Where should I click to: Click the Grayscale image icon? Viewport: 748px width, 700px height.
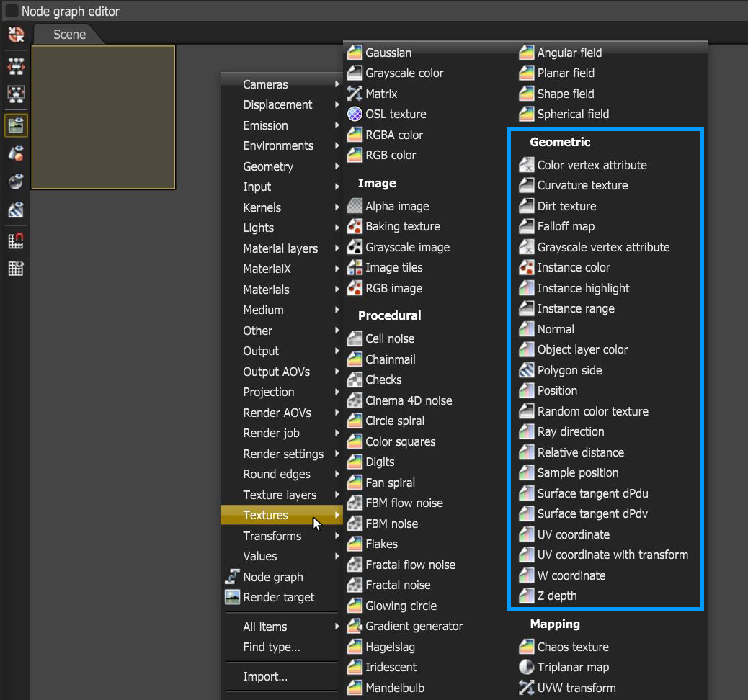(x=355, y=247)
